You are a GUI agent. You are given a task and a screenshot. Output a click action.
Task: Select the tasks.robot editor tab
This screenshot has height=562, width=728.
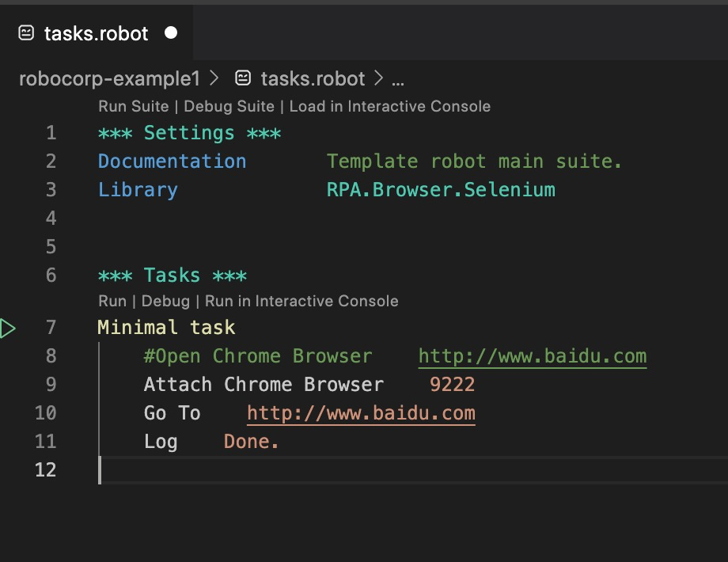click(95, 33)
